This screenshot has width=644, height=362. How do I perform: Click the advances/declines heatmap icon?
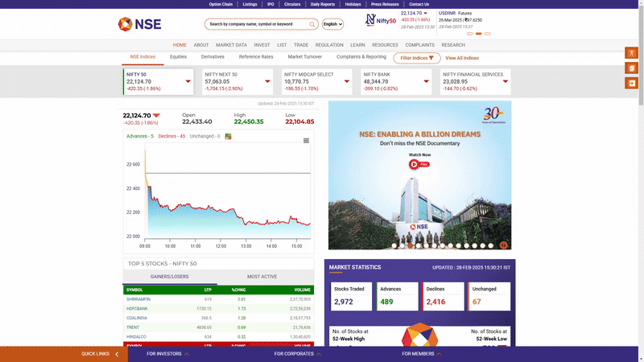(x=228, y=136)
